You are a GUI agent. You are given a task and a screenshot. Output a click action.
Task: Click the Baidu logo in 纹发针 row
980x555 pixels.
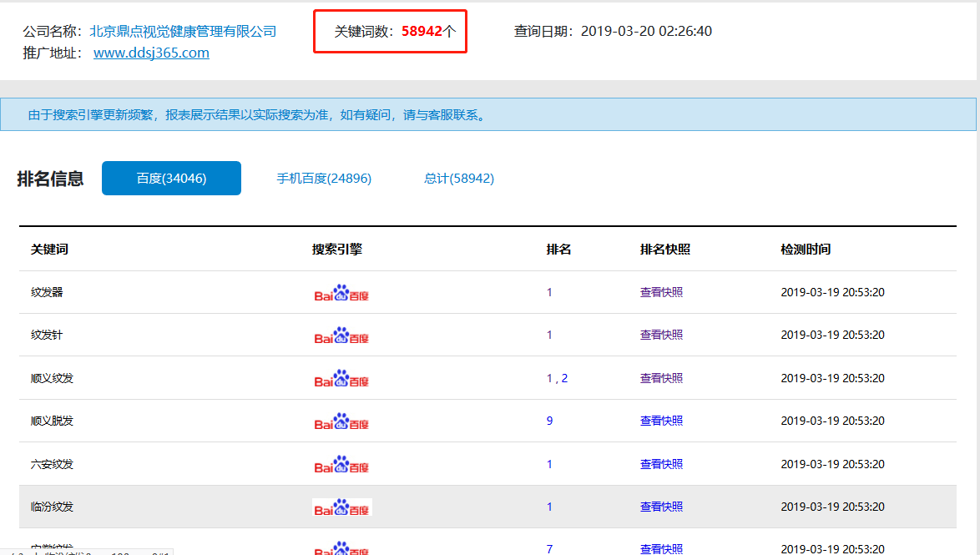(341, 336)
